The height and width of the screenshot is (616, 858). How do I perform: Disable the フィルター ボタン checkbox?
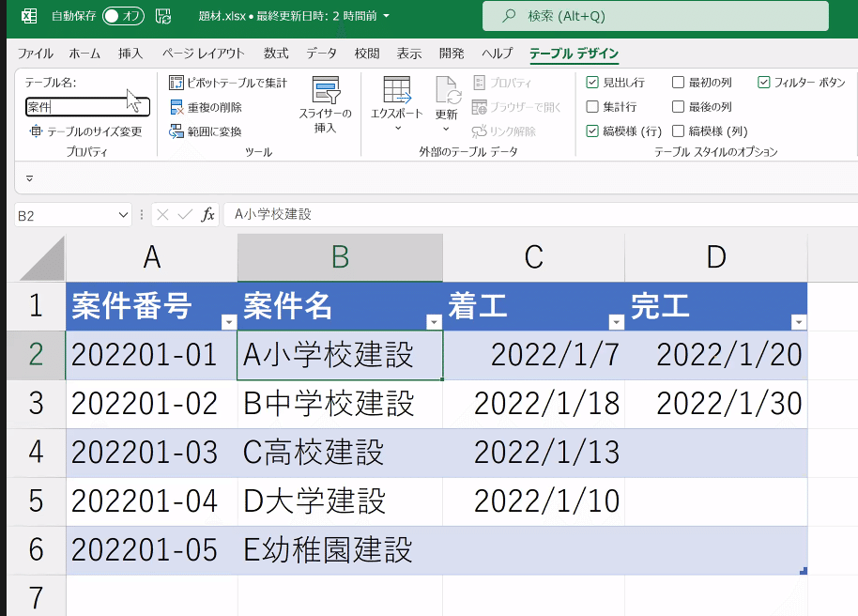point(763,83)
